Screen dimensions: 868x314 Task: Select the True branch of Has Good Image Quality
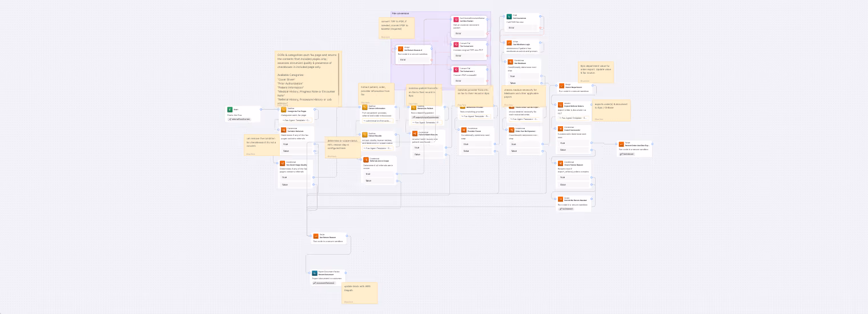coord(296,177)
